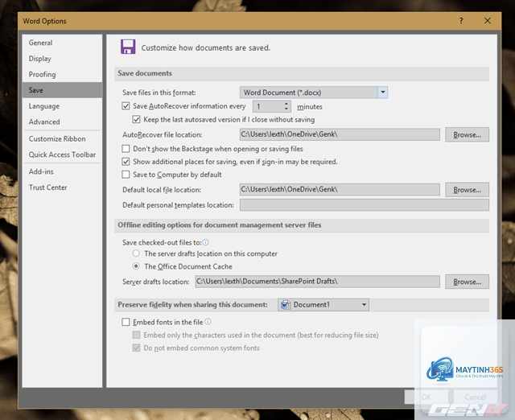
Task: Uncheck Keep the last autosaved version
Action: 136,119
